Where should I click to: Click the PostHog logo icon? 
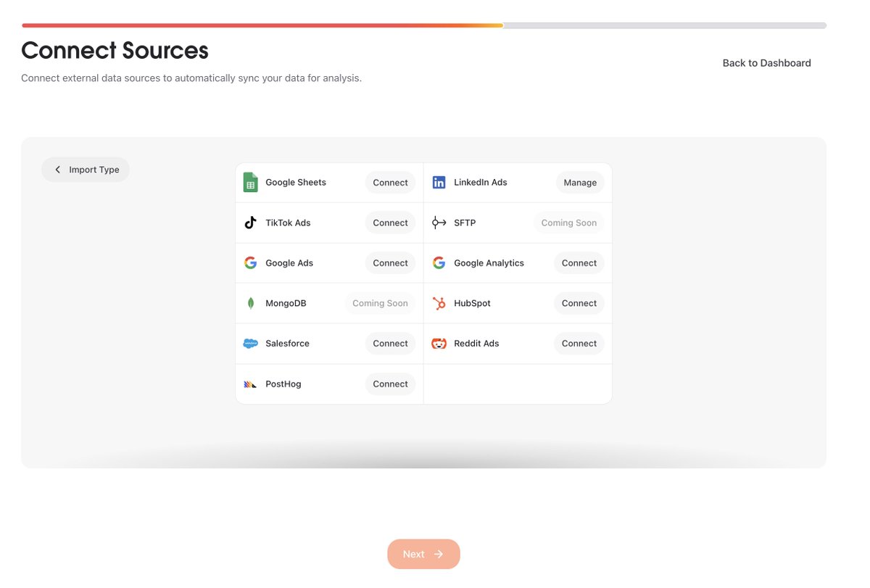pyautogui.click(x=250, y=384)
